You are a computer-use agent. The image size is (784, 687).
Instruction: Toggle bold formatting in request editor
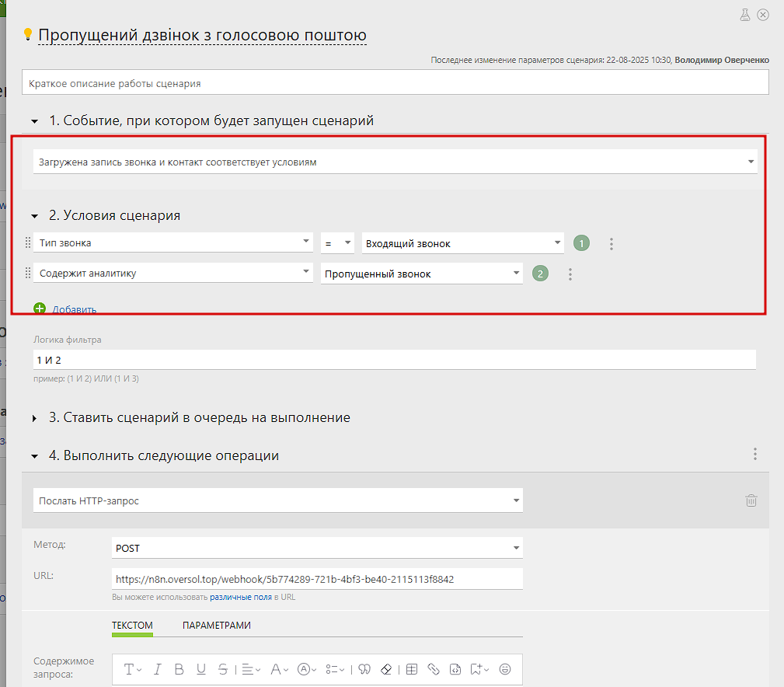click(x=179, y=669)
